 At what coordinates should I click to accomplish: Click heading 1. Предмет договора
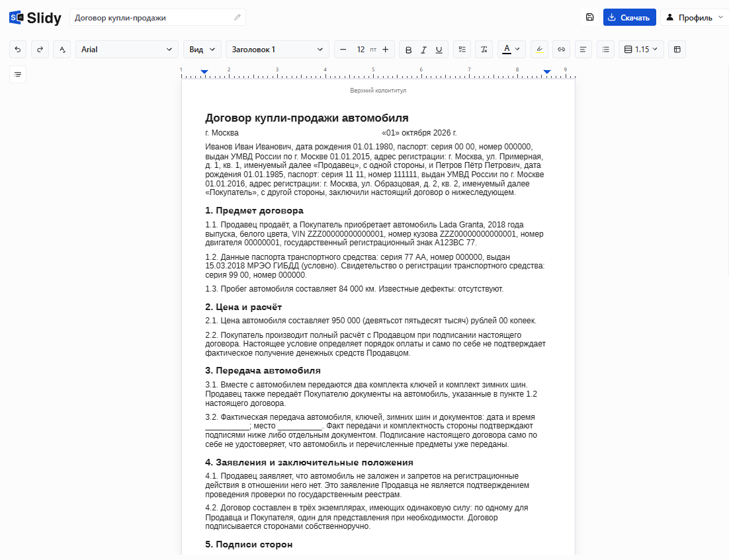tap(254, 210)
